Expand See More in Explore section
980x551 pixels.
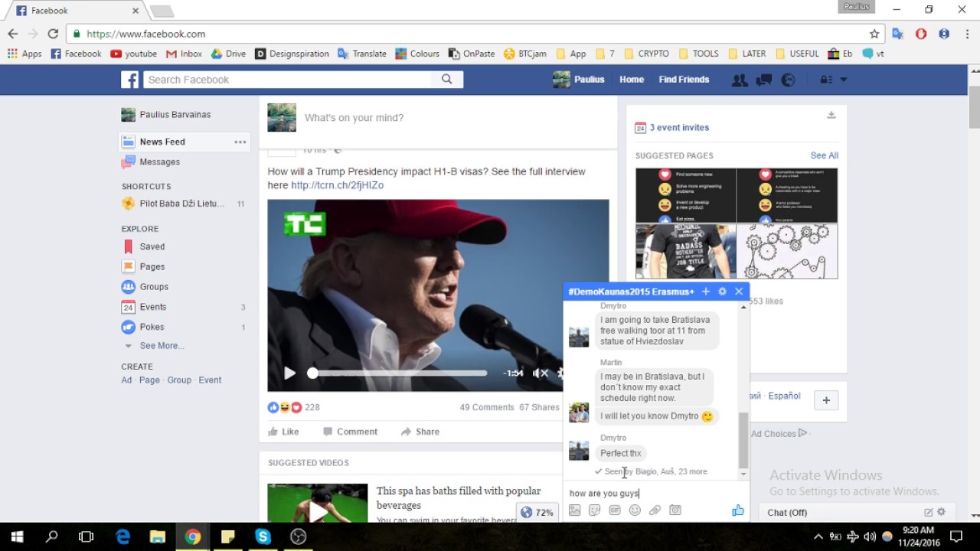tap(162, 346)
